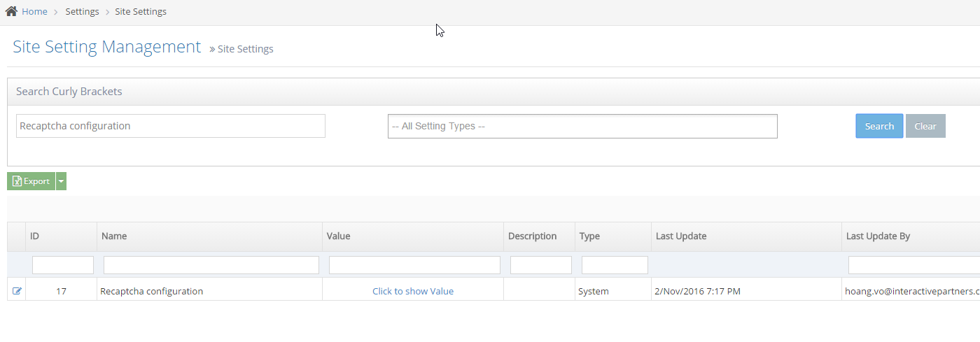Focus the Name column filter box

tap(211, 265)
